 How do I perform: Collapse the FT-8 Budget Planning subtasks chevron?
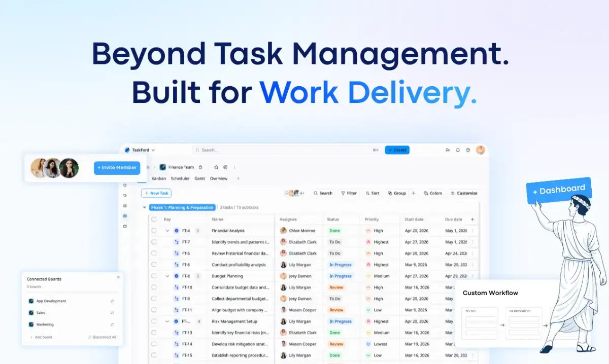coord(167,276)
